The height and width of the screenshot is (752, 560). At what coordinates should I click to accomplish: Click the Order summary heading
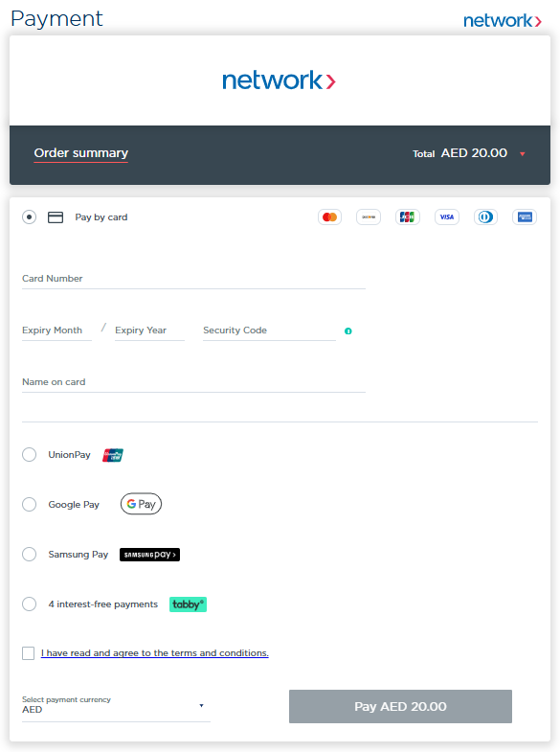pos(81,153)
